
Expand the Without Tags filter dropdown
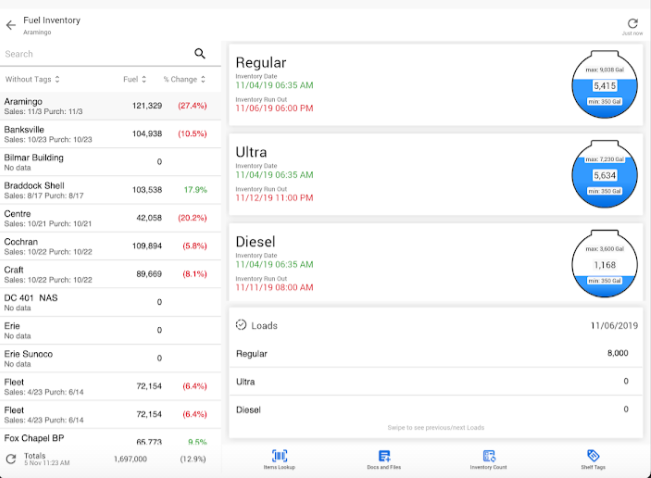(x=33, y=79)
